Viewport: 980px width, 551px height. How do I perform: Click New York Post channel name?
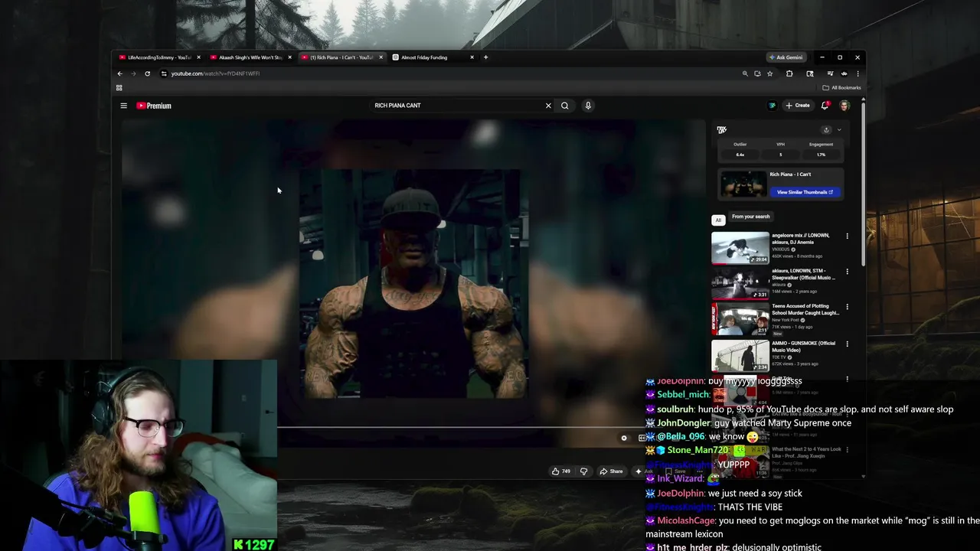786,320
